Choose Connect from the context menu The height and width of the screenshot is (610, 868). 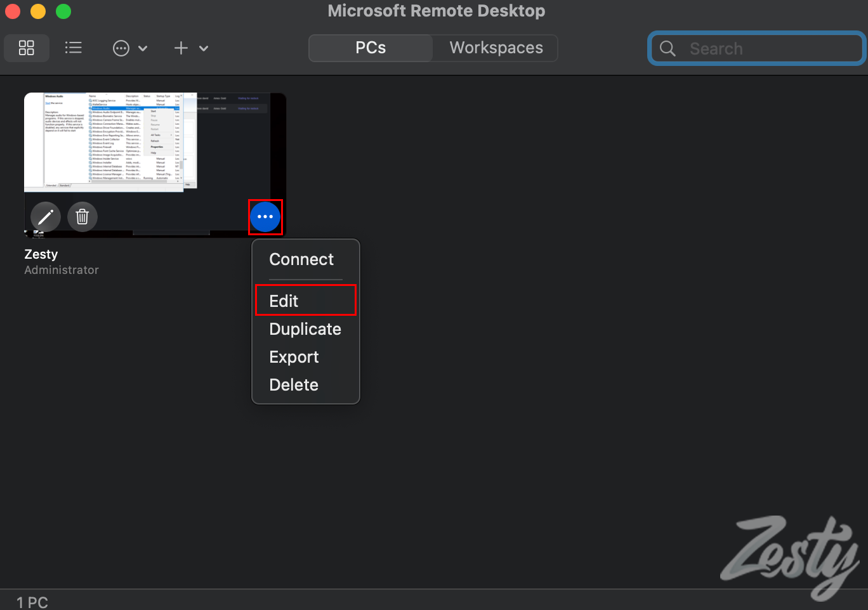click(x=301, y=259)
